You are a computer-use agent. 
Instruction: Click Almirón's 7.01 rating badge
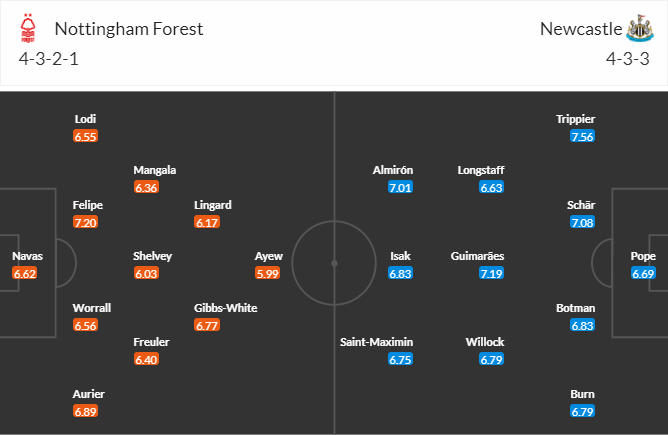(x=400, y=187)
